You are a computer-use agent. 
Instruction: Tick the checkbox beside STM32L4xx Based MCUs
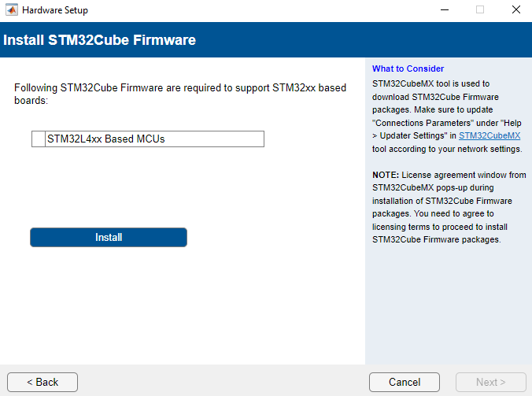pos(39,139)
